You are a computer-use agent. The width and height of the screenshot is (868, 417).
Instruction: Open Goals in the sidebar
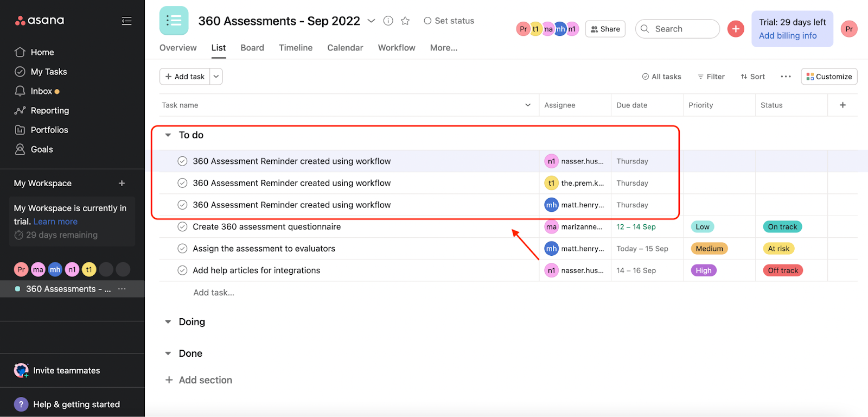click(x=41, y=149)
